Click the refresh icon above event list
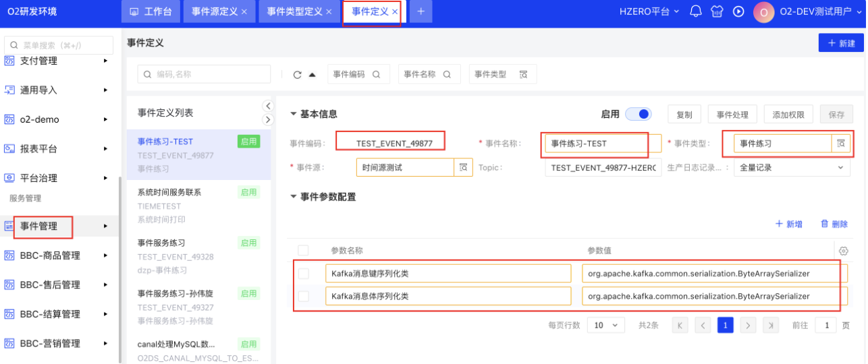This screenshot has width=868, height=364. click(297, 75)
